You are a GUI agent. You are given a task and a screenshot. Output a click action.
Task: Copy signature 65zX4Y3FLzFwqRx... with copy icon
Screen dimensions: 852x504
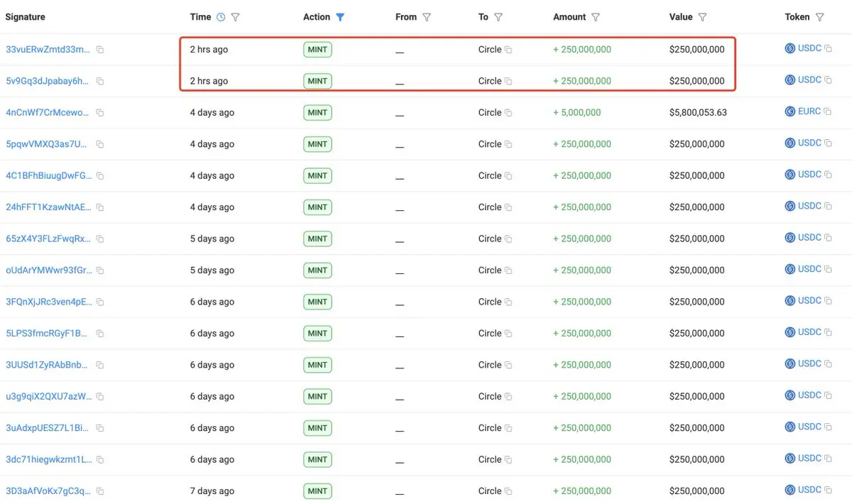(x=100, y=239)
